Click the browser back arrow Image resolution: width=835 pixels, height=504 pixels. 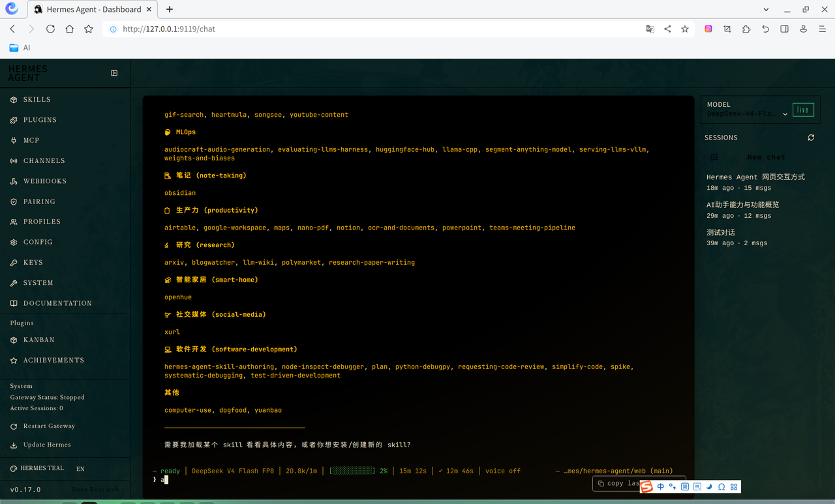[12, 29]
